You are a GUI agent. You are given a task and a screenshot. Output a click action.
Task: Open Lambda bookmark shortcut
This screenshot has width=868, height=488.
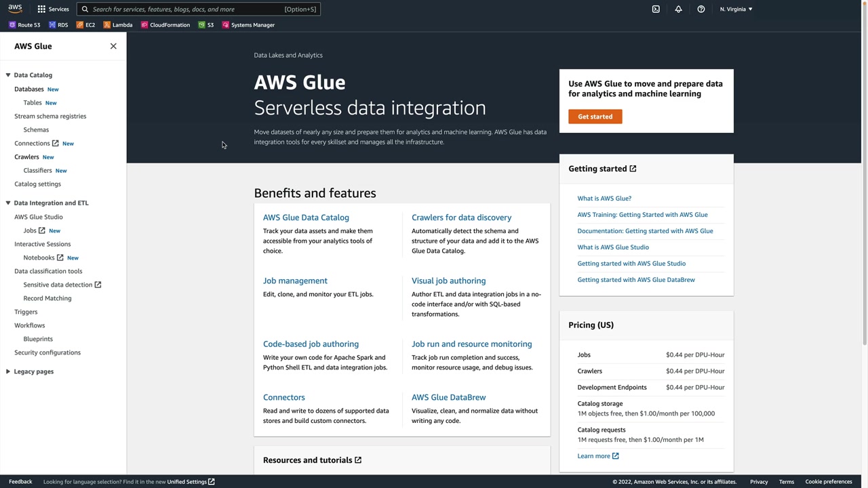(x=118, y=25)
